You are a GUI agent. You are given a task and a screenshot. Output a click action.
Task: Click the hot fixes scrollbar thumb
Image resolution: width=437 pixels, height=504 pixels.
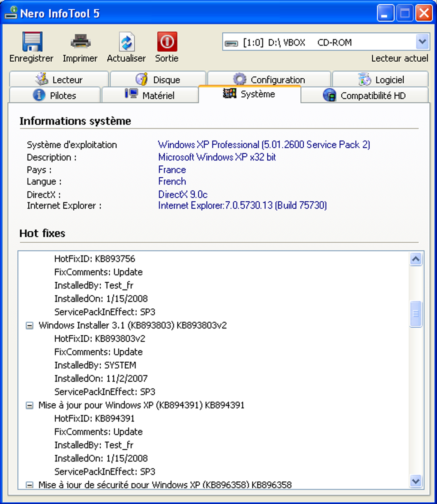point(416,314)
